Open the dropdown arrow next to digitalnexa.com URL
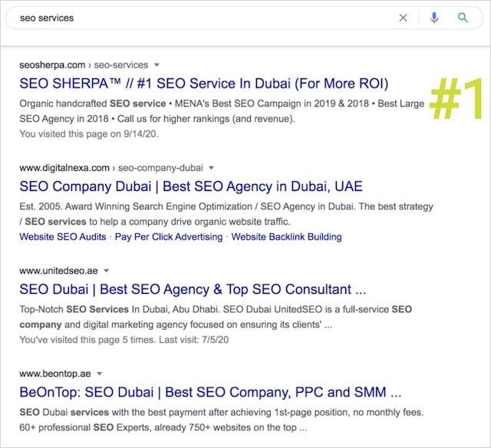 [211, 167]
